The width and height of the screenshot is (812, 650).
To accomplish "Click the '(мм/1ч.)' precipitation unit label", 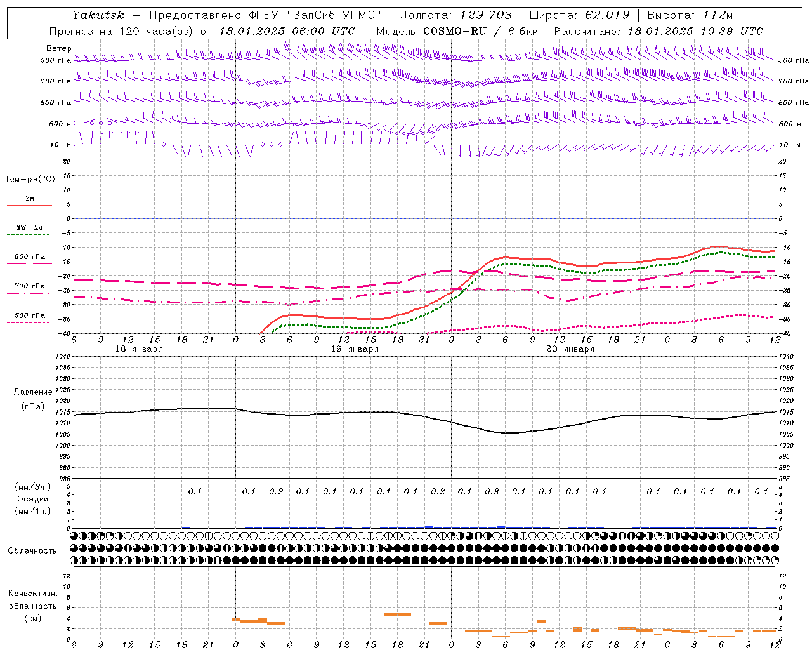I will point(32,511).
